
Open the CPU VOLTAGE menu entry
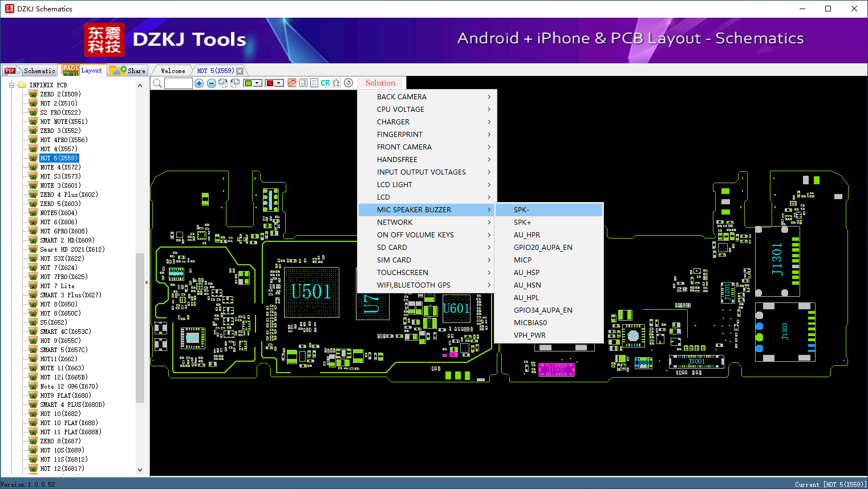(x=428, y=110)
